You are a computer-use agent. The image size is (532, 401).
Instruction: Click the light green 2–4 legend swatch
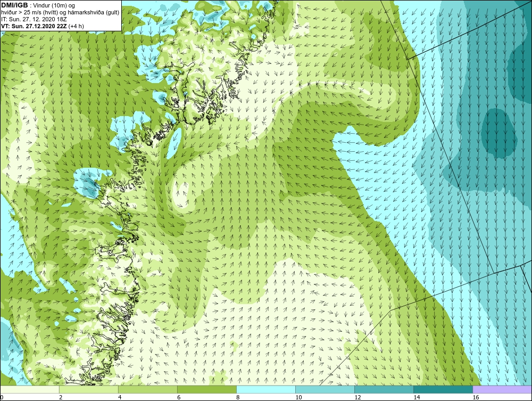89,389
